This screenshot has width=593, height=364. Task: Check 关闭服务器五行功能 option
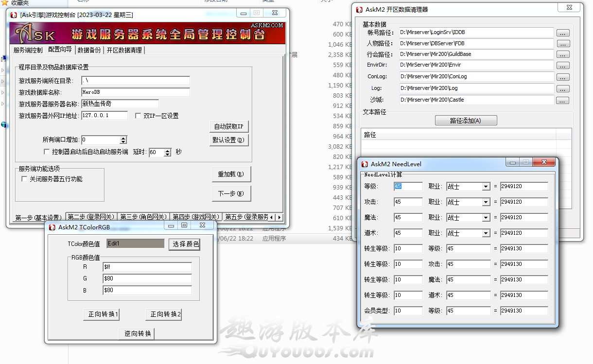point(24,179)
